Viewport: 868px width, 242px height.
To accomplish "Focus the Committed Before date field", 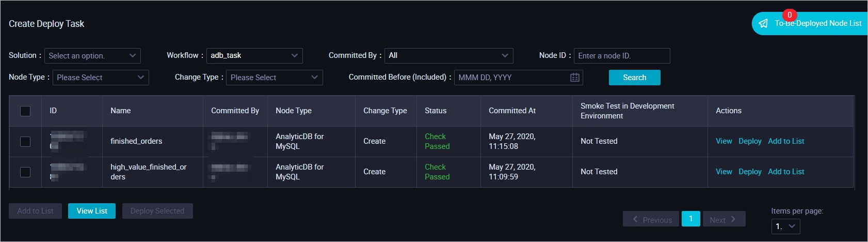I will coord(519,78).
